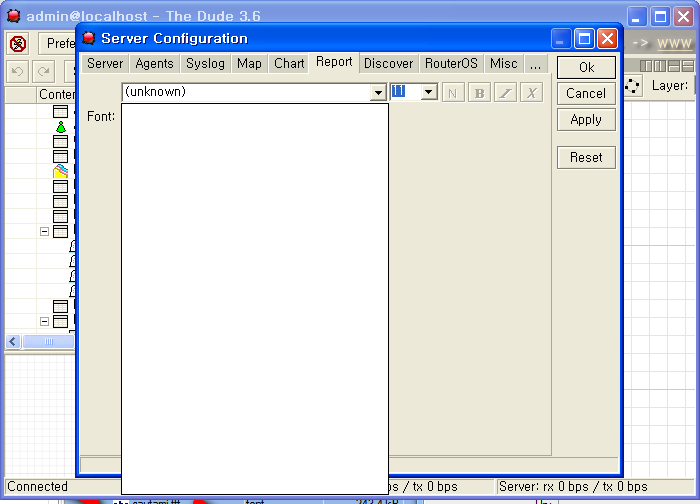Click the Contents pane horizontal scrollbar thumb
The image size is (700, 504).
pyautogui.click(x=49, y=342)
